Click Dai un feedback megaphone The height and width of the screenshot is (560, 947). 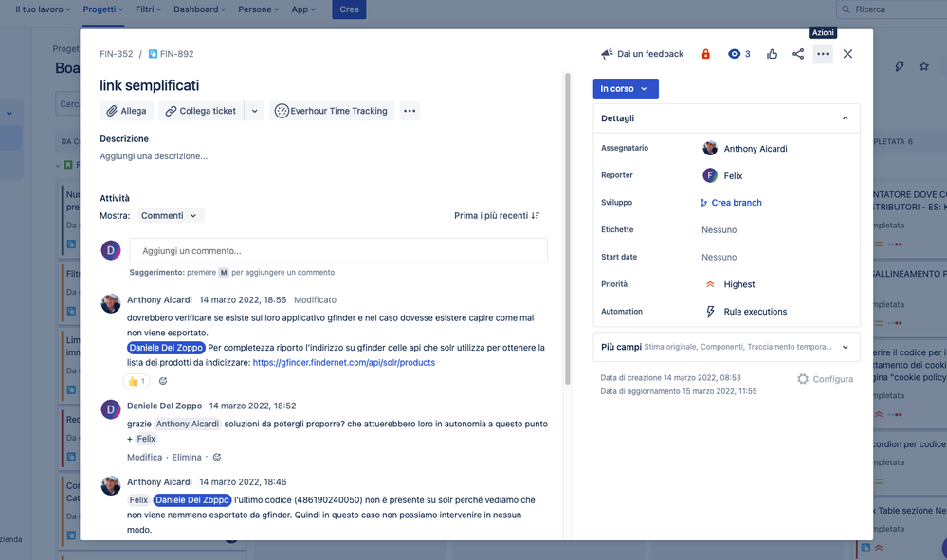coord(642,54)
